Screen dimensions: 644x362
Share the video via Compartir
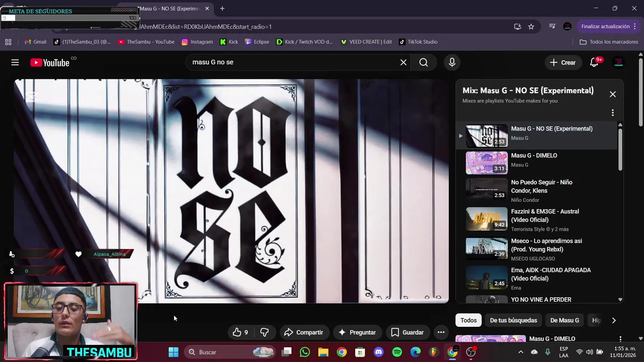tap(303, 332)
